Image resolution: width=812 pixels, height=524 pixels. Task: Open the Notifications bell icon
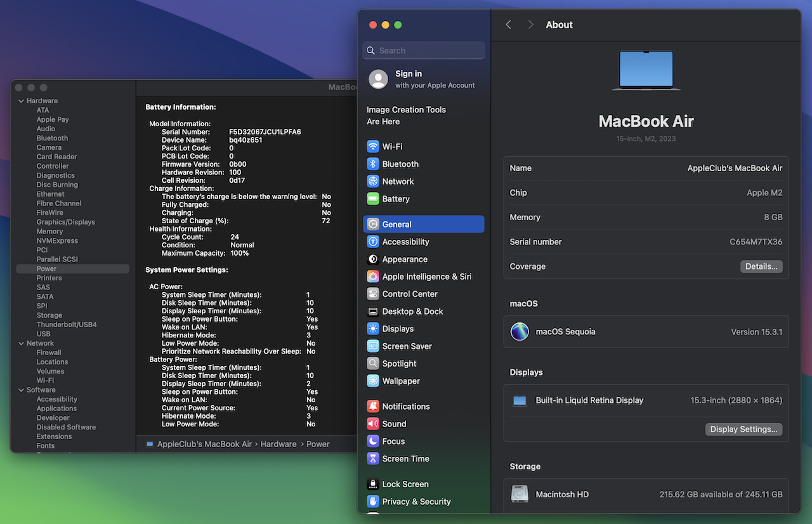pyautogui.click(x=373, y=407)
